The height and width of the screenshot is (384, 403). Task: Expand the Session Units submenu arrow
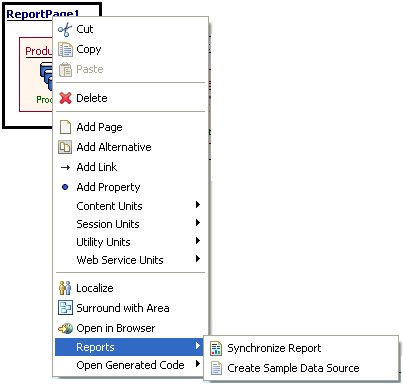pyautogui.click(x=198, y=223)
